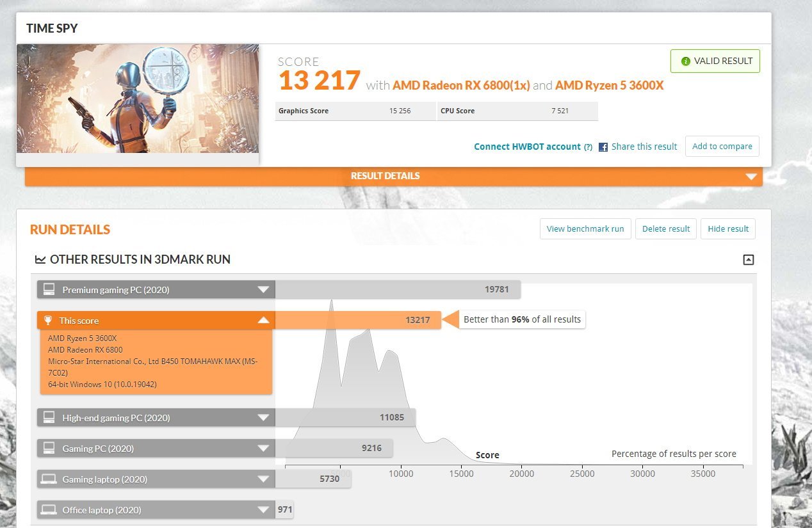Click the 20000 axis label on the chart
The height and width of the screenshot is (528, 812).
click(521, 474)
